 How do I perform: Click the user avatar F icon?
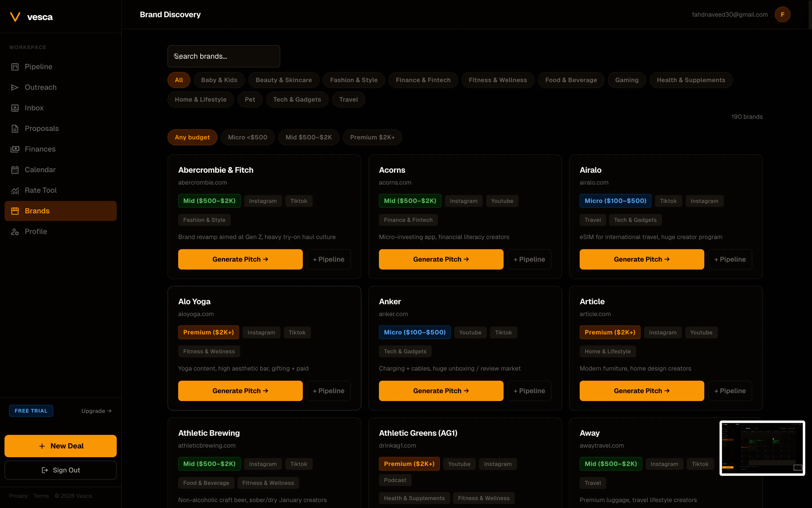tap(782, 14)
